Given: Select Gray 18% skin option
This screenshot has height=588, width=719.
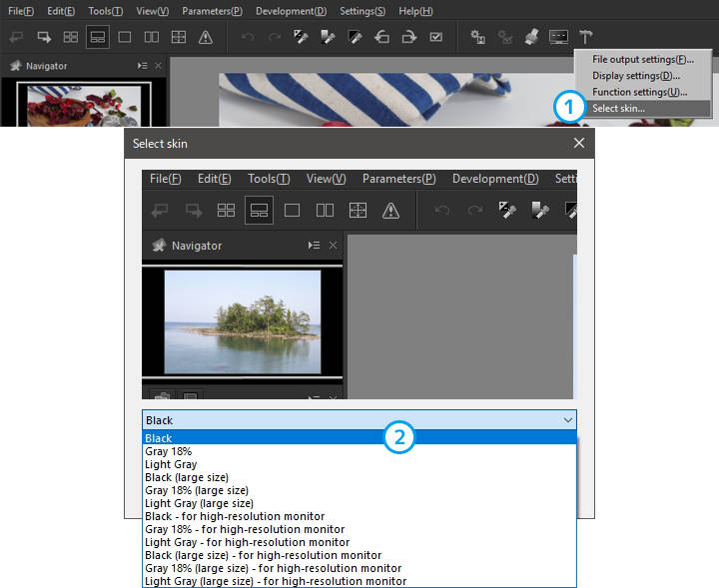Looking at the screenshot, I should tap(359, 451).
